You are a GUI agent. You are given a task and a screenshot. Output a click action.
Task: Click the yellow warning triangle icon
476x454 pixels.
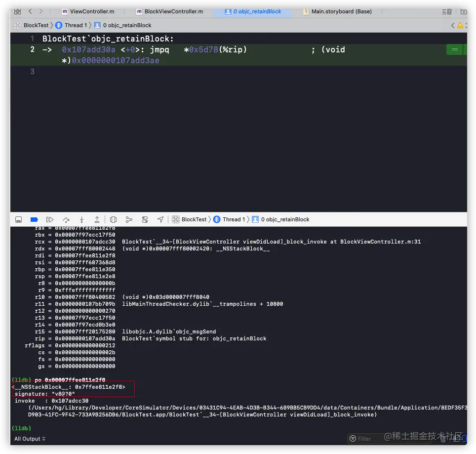click(x=460, y=25)
